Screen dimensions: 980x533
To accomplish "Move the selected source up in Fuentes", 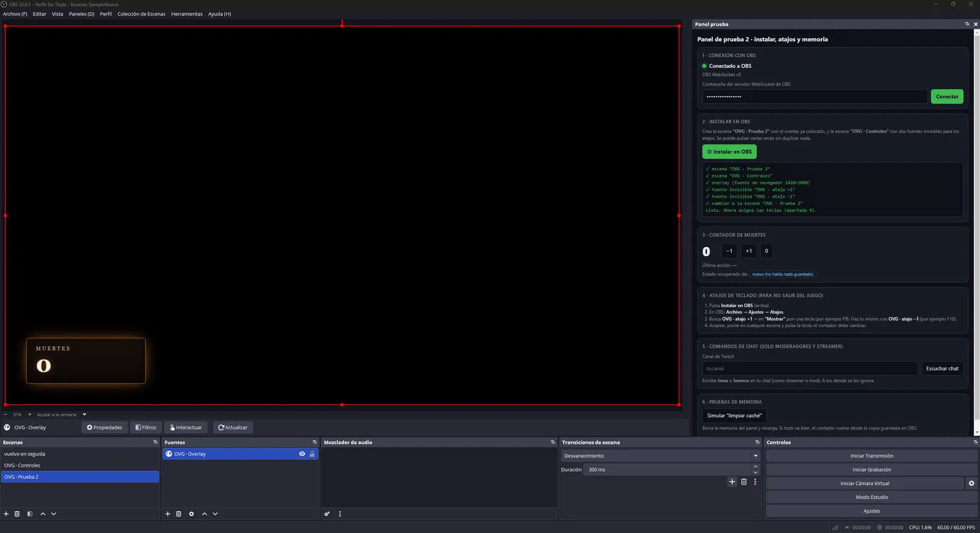I will (205, 514).
